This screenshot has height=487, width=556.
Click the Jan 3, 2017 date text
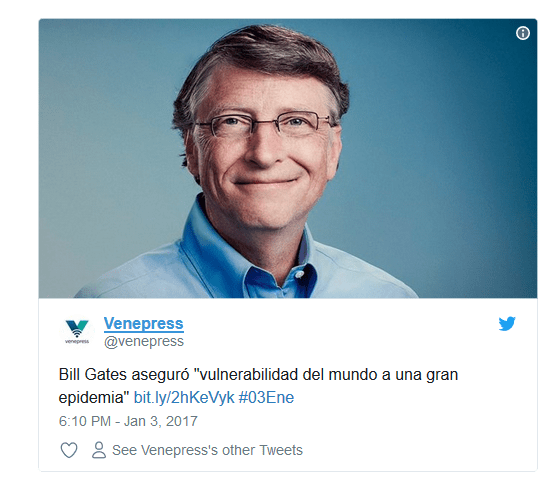(x=161, y=421)
